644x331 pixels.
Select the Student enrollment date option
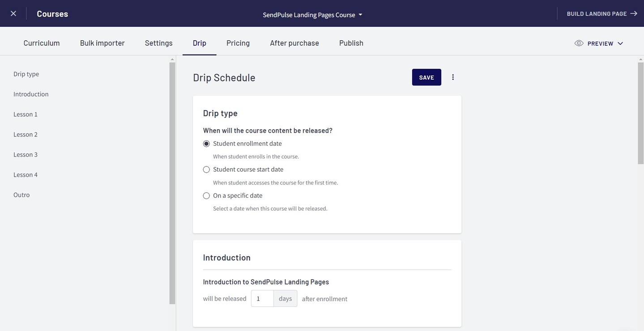[x=206, y=144]
